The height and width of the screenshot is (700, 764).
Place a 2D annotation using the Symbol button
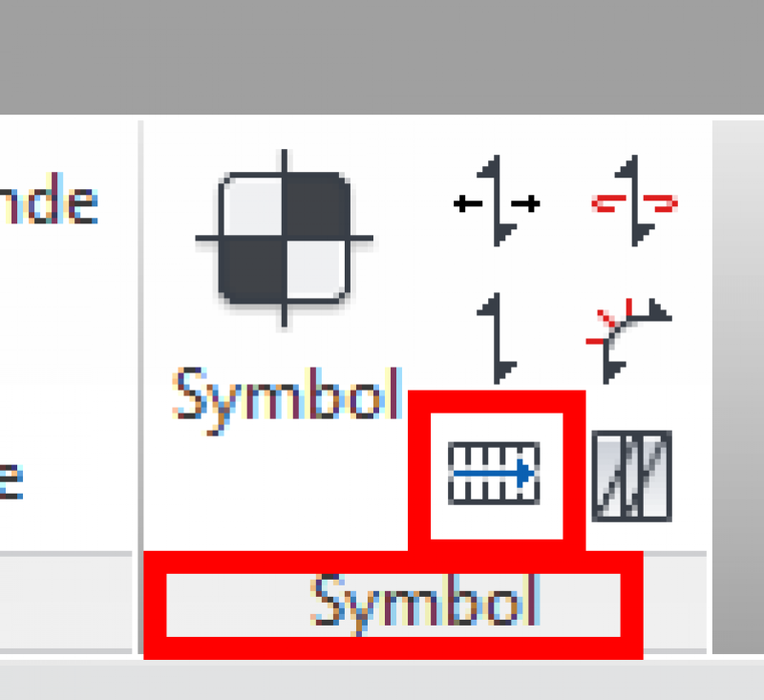(285, 292)
